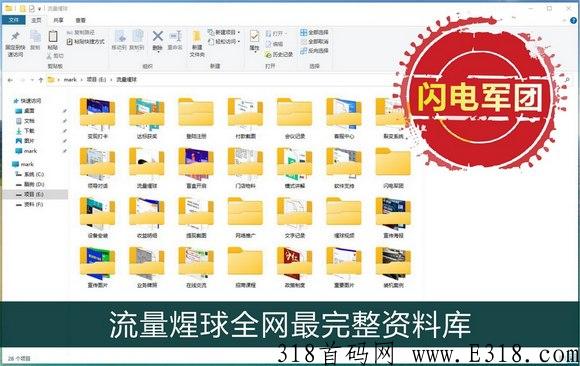The height and width of the screenshot is (366, 580).
Task: Click 'mark' in the address bar
Action: [70, 80]
